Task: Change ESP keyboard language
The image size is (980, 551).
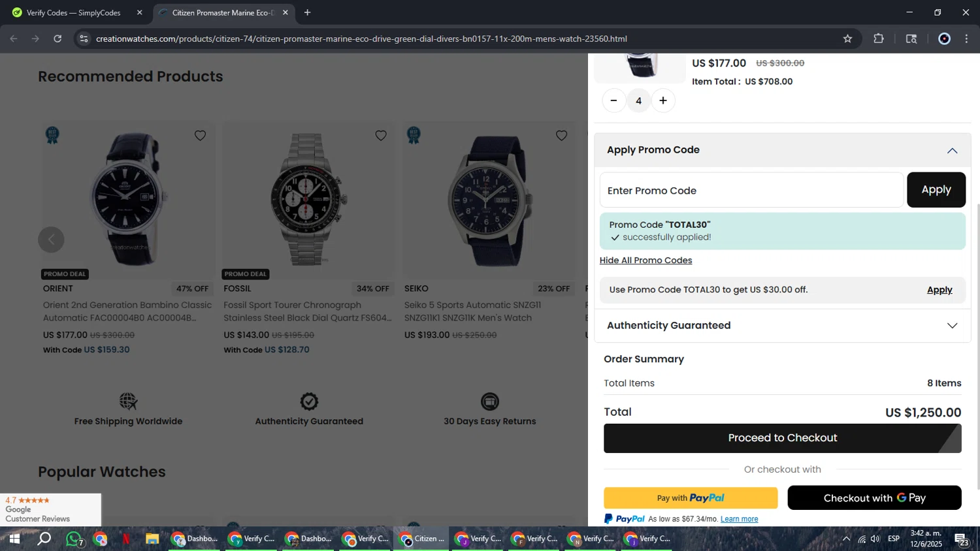Action: [894, 539]
